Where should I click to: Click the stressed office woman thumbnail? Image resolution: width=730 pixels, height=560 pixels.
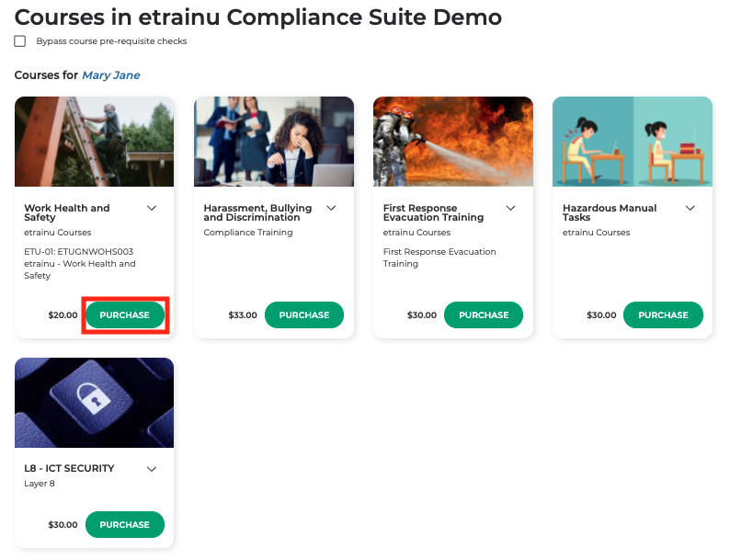pos(273,142)
